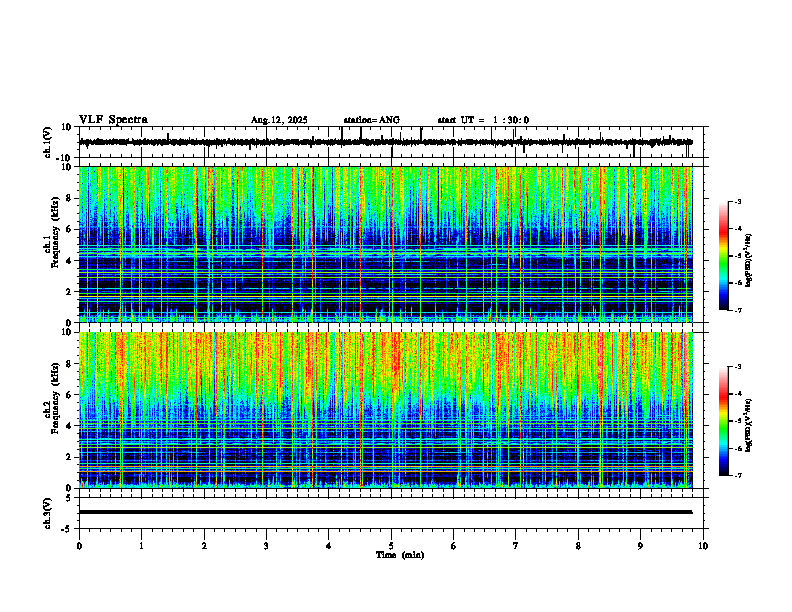Click the time axis tick label "9"
Image resolution: width=792 pixels, height=612 pixels.
(x=640, y=546)
